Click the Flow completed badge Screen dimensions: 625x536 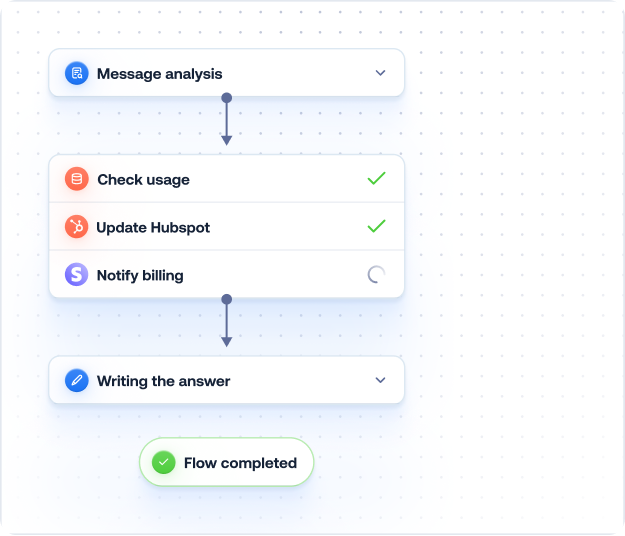227,463
